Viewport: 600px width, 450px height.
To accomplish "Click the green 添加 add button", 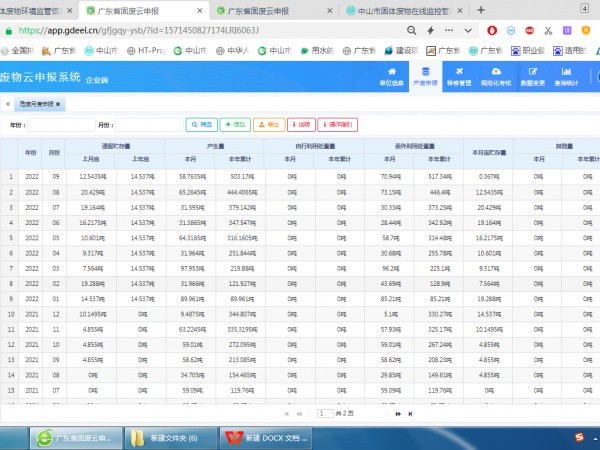I will [235, 125].
